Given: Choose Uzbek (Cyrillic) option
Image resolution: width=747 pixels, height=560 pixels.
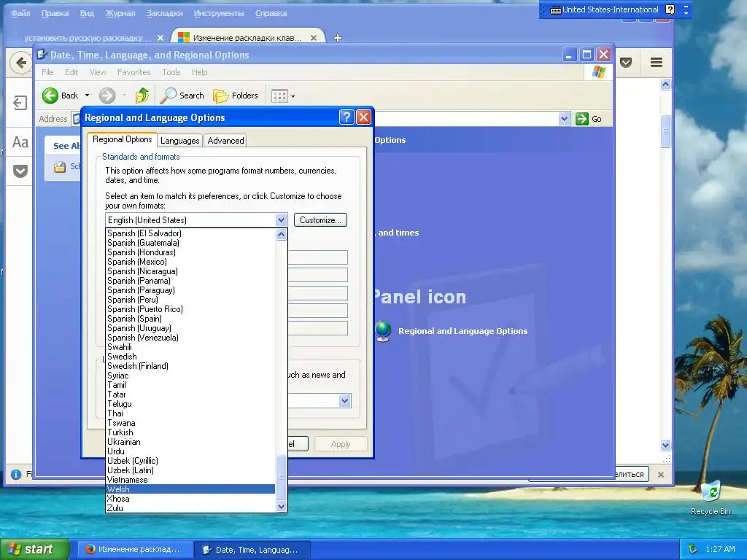Looking at the screenshot, I should [x=190, y=461].
